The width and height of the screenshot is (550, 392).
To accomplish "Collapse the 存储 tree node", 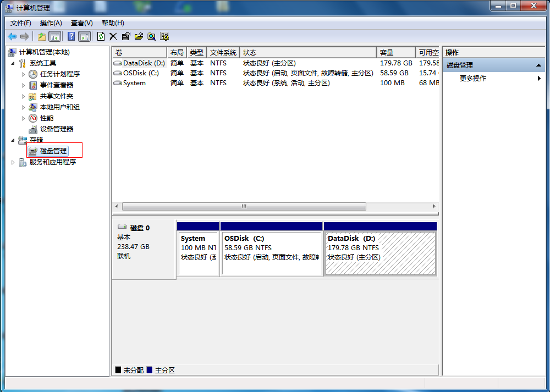I will click(x=13, y=140).
